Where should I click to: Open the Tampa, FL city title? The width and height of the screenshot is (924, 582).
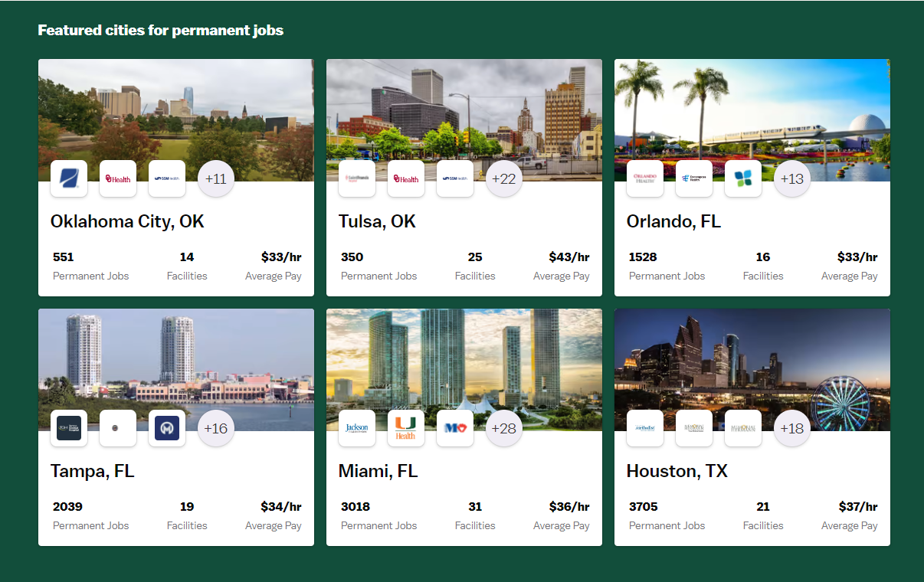click(93, 471)
